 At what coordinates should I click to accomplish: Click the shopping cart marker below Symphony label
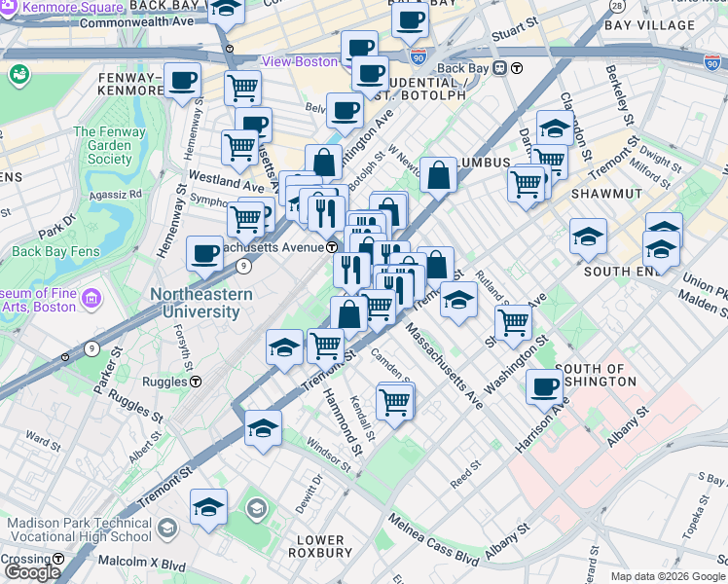(x=246, y=223)
